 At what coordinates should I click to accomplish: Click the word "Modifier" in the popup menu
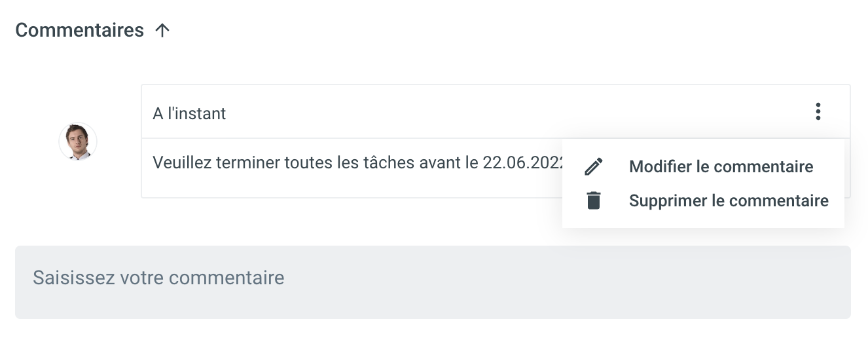660,166
